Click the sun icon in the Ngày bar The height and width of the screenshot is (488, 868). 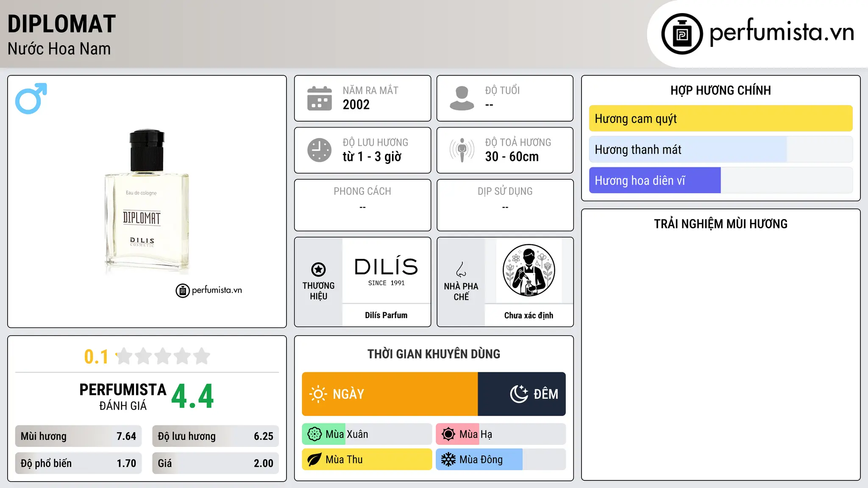click(x=318, y=394)
